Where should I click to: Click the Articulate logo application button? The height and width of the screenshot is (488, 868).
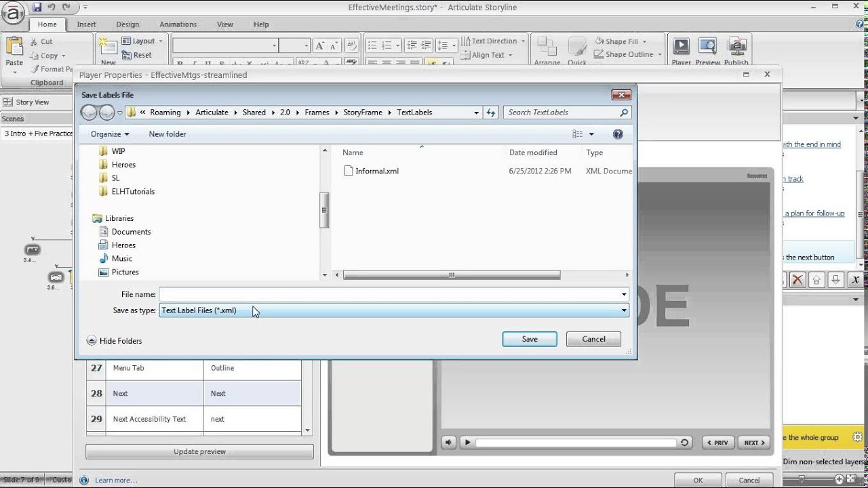14,13
